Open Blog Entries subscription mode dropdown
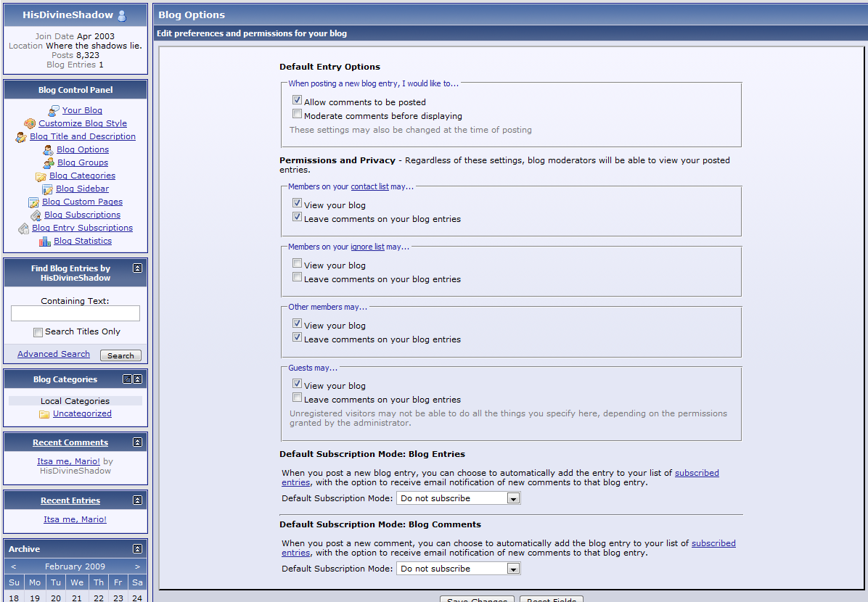The image size is (868, 602). click(x=513, y=498)
